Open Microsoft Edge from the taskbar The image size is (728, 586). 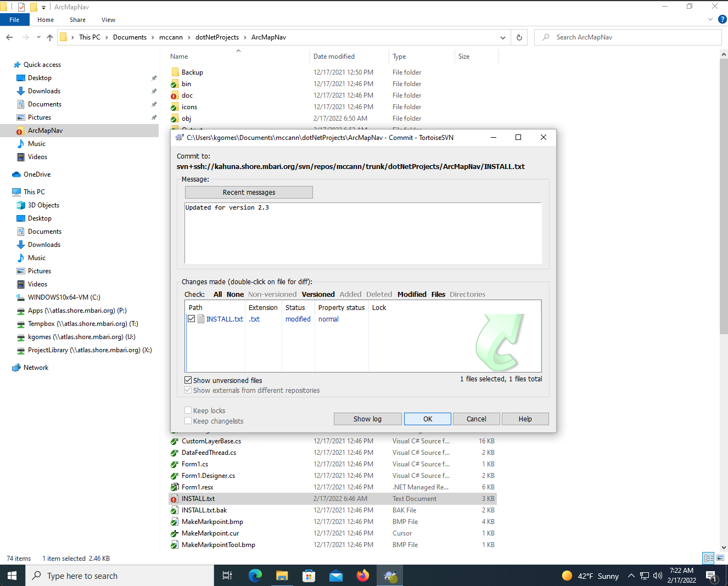255,576
